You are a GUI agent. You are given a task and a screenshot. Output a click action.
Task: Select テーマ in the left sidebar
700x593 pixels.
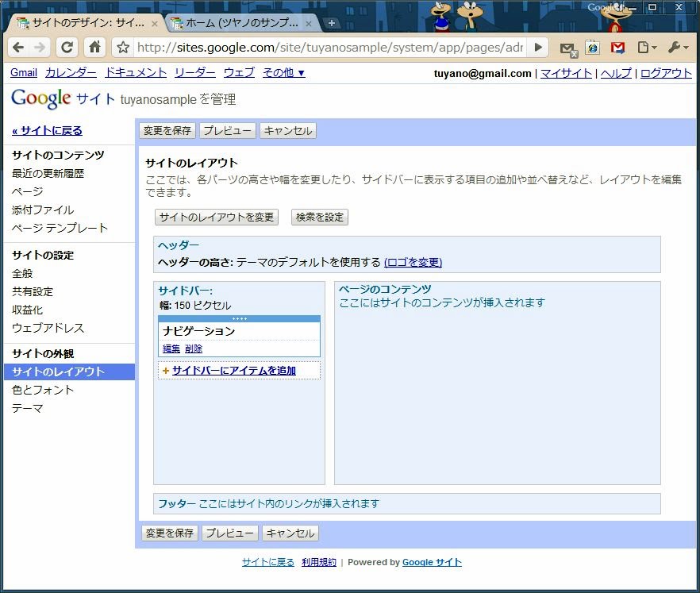28,408
